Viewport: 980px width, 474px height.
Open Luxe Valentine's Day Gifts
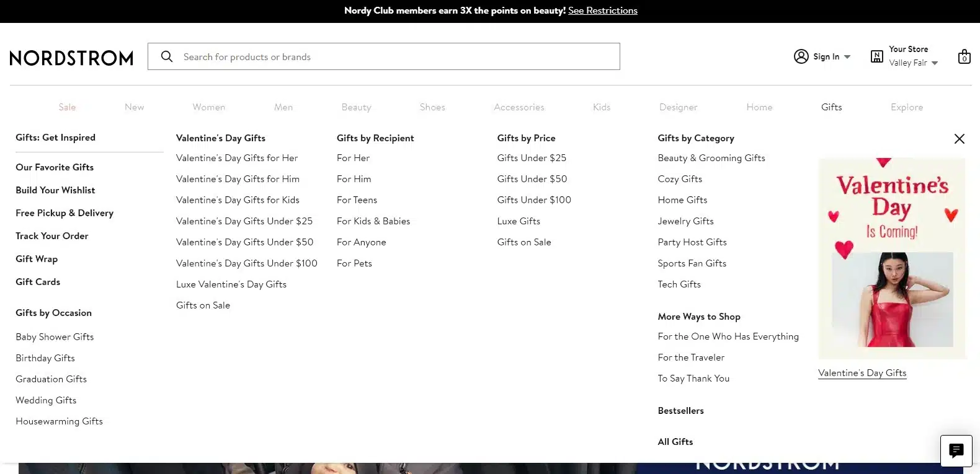231,284
